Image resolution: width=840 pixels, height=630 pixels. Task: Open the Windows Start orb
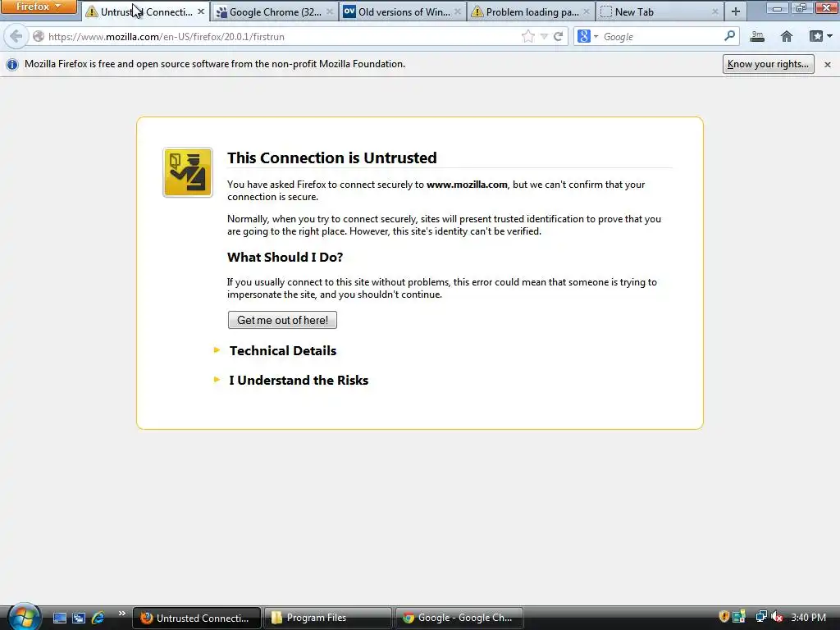click(24, 617)
